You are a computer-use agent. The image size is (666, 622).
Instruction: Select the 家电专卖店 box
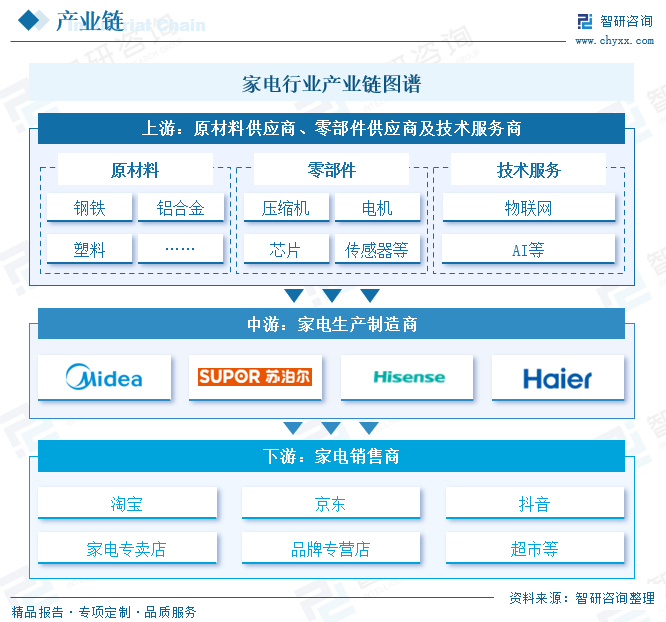point(127,548)
